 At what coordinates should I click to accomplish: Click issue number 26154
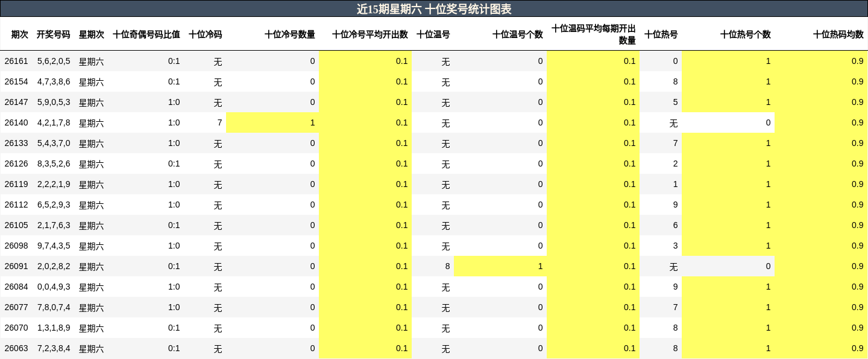click(16, 81)
